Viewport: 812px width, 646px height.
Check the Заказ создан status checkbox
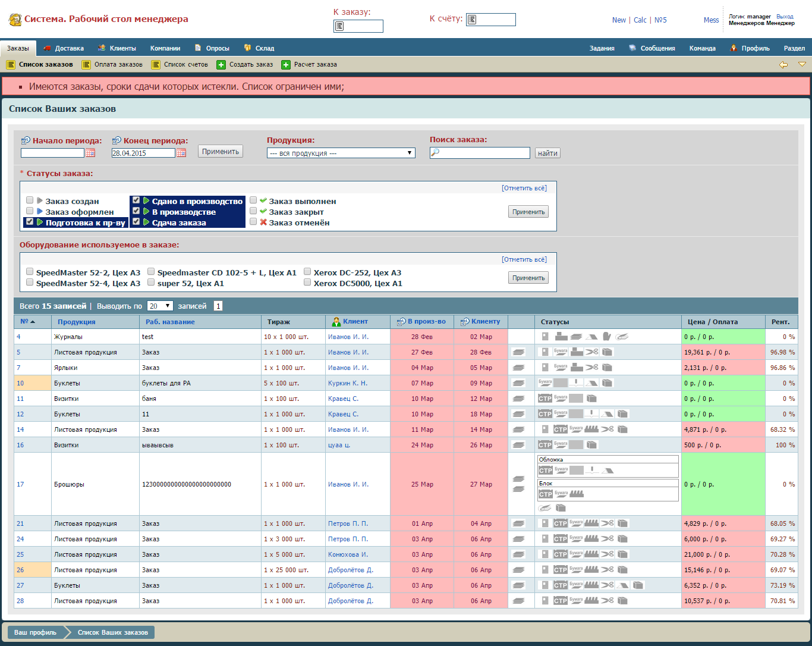pos(30,200)
